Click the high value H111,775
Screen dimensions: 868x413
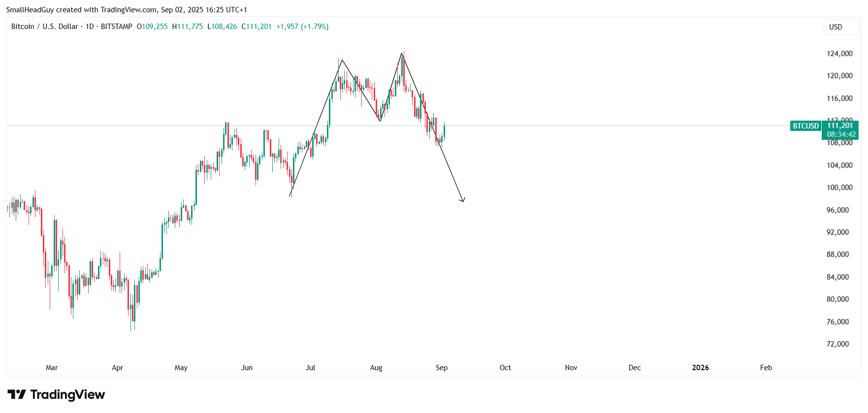click(x=188, y=27)
